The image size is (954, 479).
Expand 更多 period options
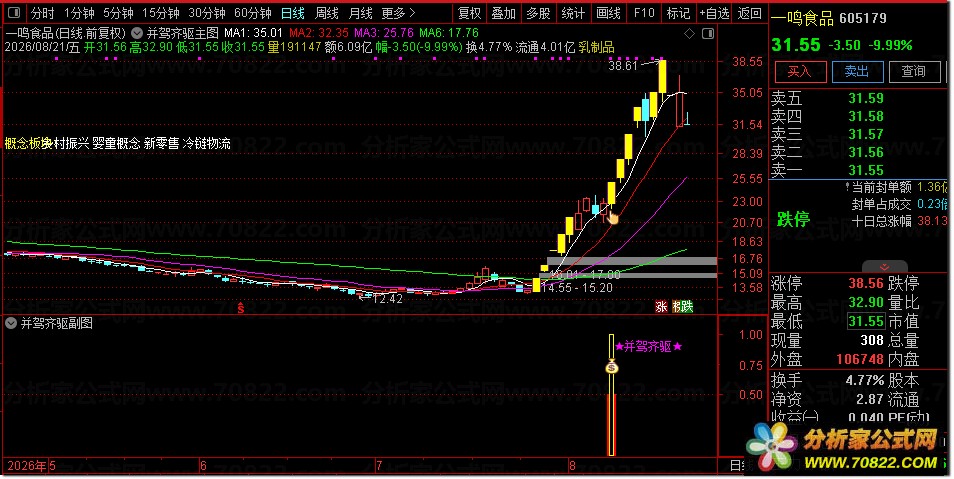tap(399, 13)
